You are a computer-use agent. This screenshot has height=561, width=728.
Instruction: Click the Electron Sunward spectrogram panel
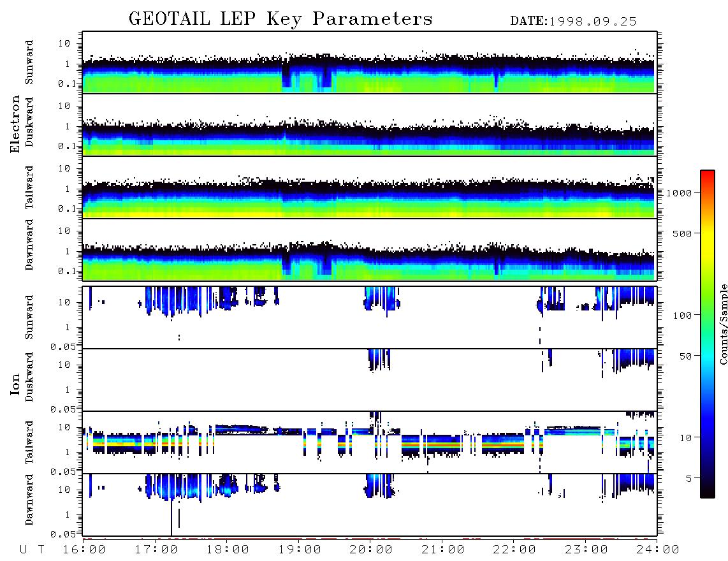(x=370, y=62)
